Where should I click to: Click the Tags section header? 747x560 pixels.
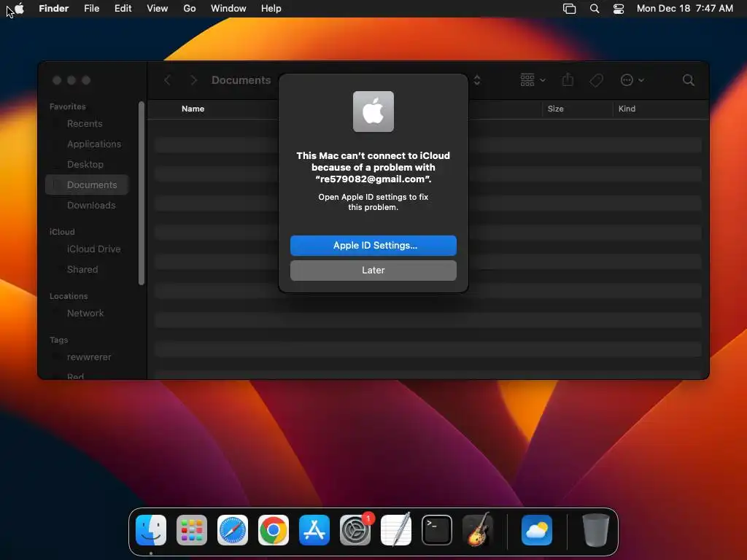click(x=58, y=340)
